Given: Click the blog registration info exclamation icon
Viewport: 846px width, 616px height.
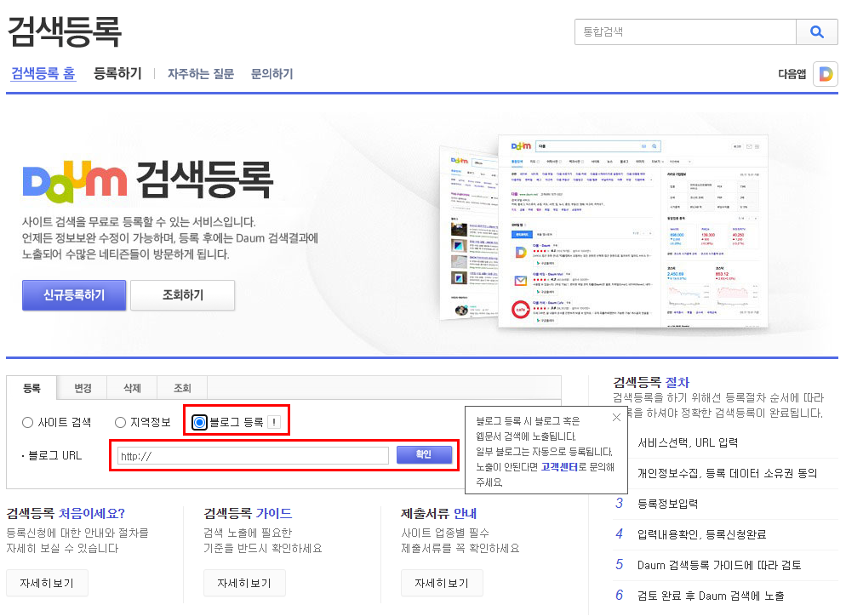Looking at the screenshot, I should coord(274,422).
